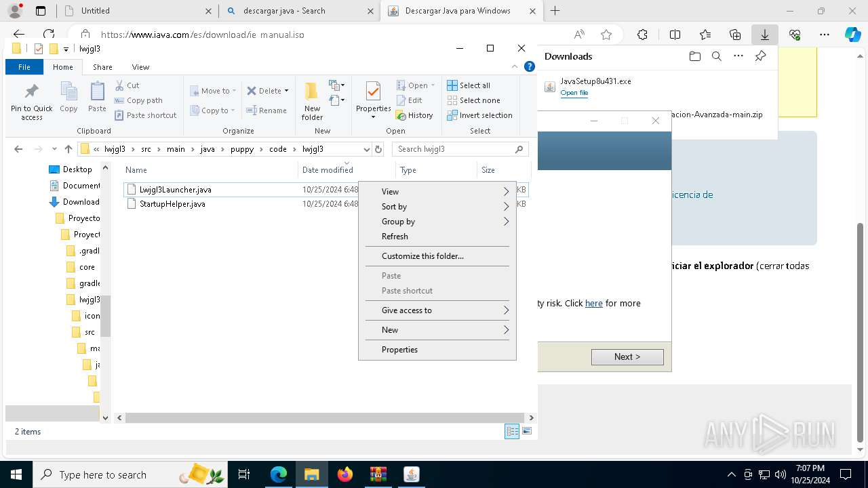The image size is (868, 488).
Task: Click the Explorer back arrow
Action: tap(18, 149)
